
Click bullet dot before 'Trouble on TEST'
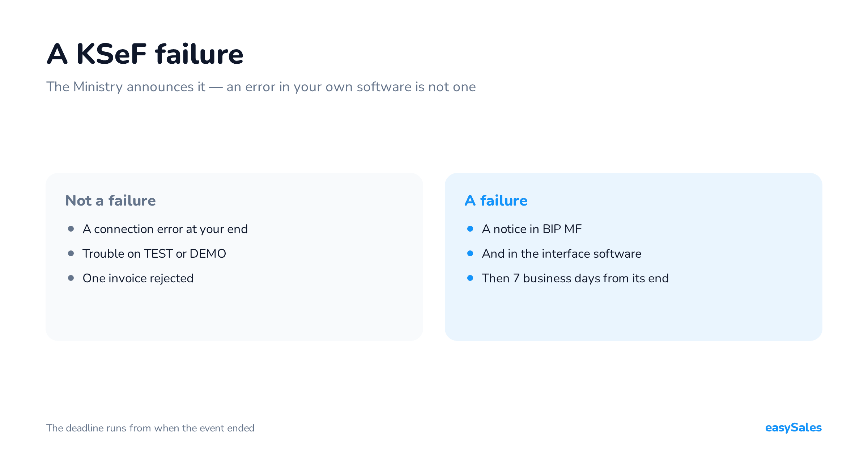pyautogui.click(x=71, y=253)
